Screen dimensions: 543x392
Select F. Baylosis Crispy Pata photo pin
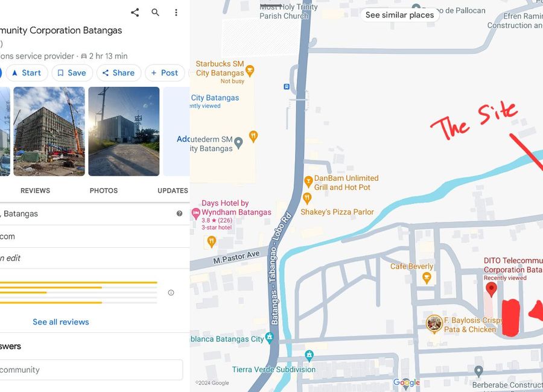click(x=434, y=324)
